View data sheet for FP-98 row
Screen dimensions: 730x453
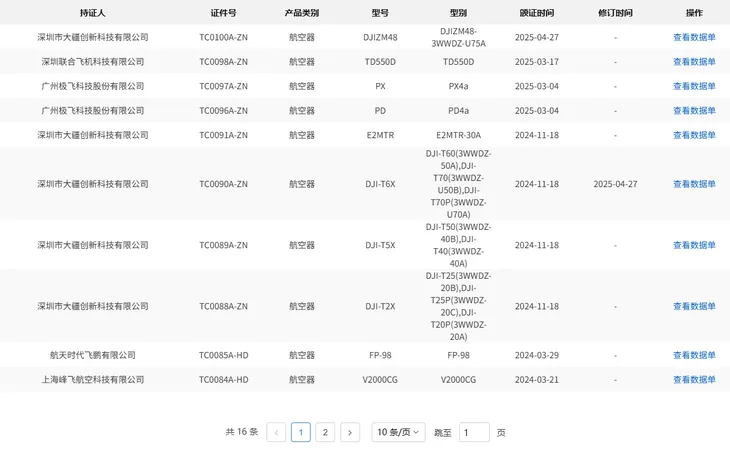point(694,355)
